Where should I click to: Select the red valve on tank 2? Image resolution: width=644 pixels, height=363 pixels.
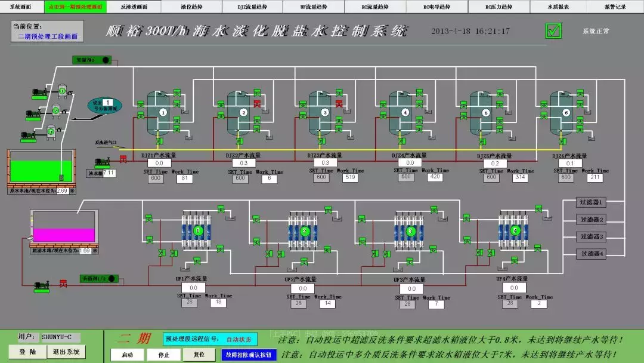point(257,104)
